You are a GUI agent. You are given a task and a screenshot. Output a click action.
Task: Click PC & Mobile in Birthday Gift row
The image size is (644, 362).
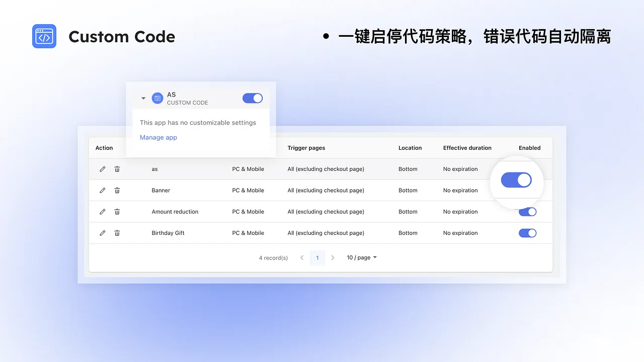(x=248, y=233)
